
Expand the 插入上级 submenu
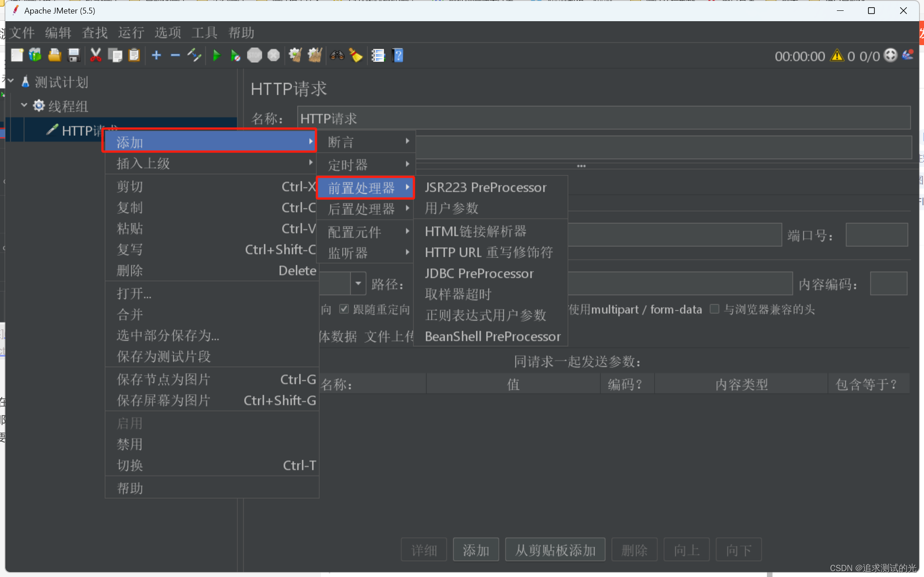tap(212, 163)
